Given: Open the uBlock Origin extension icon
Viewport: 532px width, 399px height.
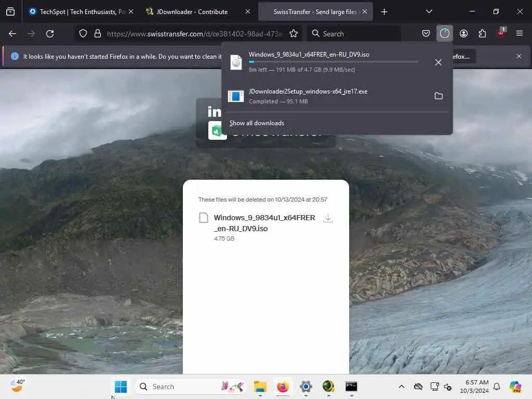Looking at the screenshot, I should [501, 33].
